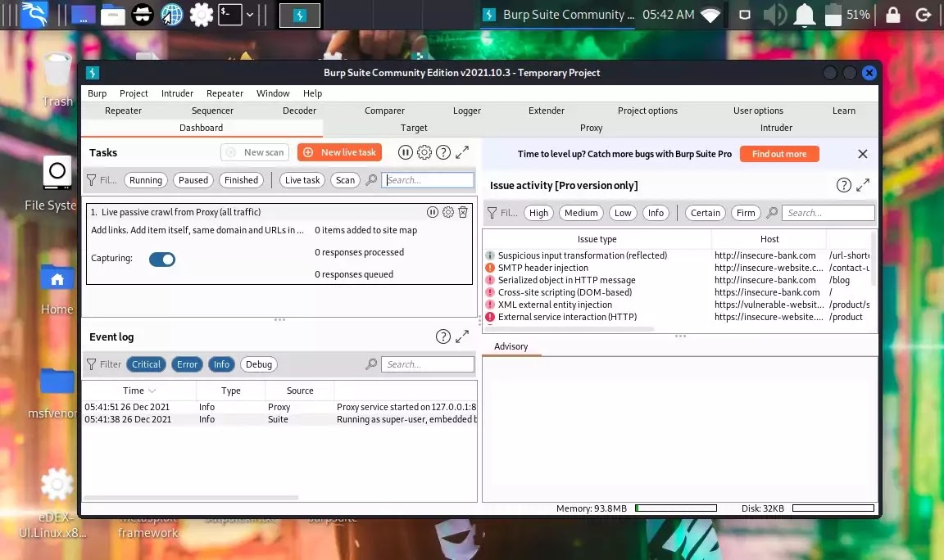Click the Issue activity search field
This screenshot has height=560, width=944.
pyautogui.click(x=828, y=213)
